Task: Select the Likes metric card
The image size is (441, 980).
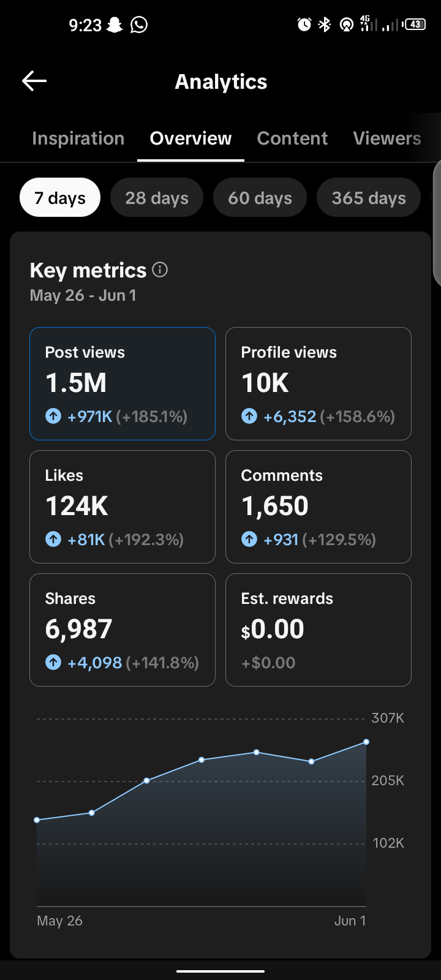Action: [x=123, y=507]
